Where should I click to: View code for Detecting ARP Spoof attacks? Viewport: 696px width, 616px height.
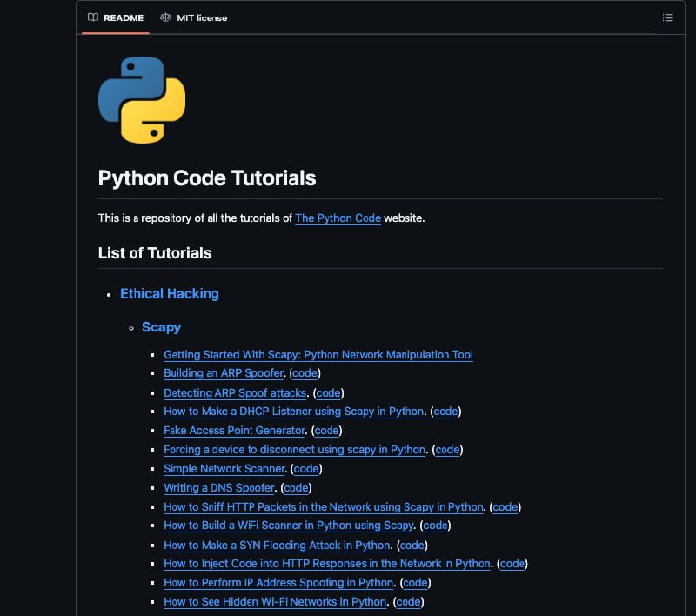pos(328,392)
